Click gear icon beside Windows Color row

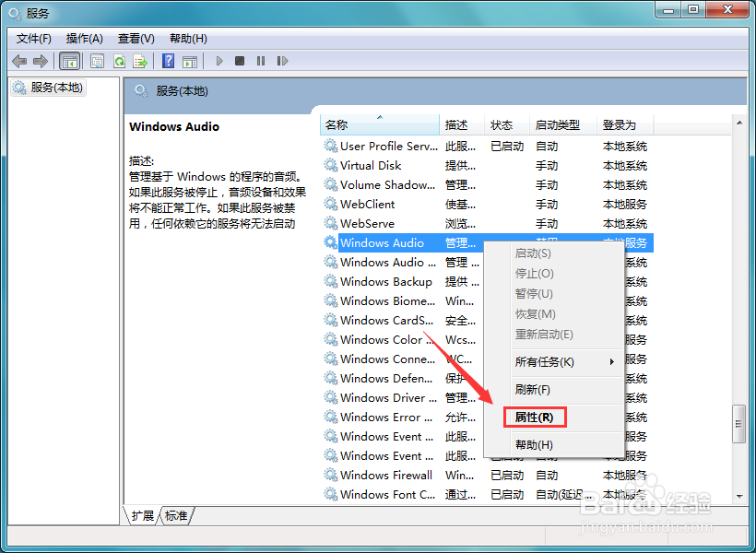point(330,339)
